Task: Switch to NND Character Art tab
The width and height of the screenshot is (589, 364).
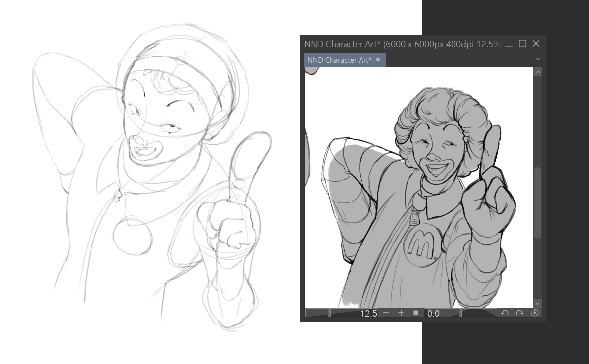Action: point(339,60)
